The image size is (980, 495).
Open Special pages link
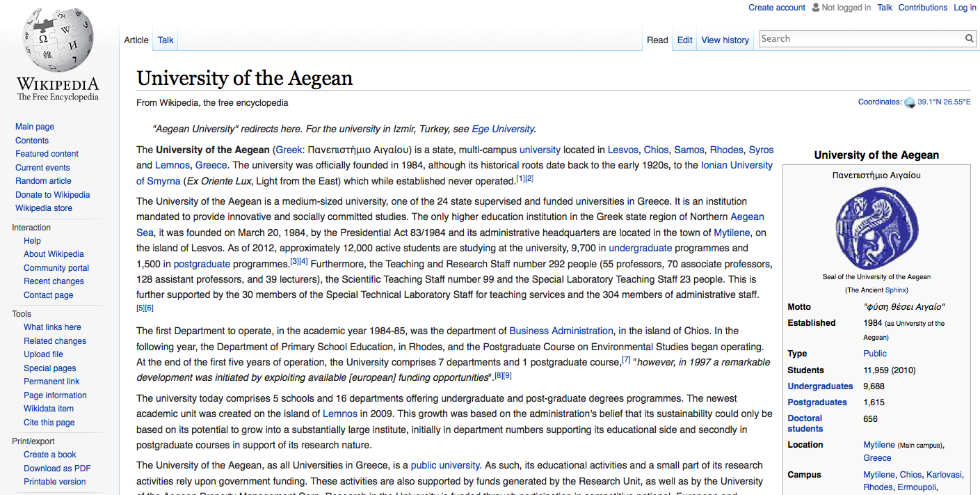point(50,368)
